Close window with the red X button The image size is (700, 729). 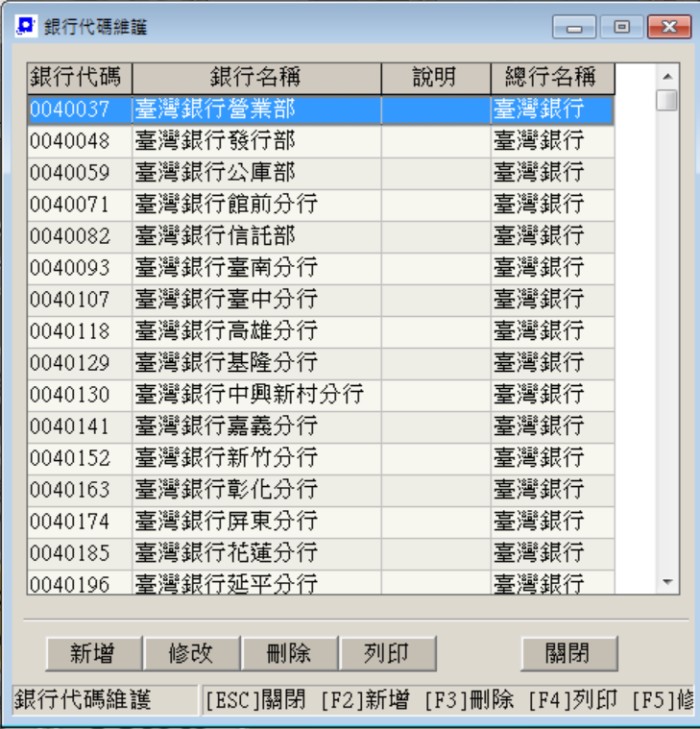pyautogui.click(x=669, y=27)
